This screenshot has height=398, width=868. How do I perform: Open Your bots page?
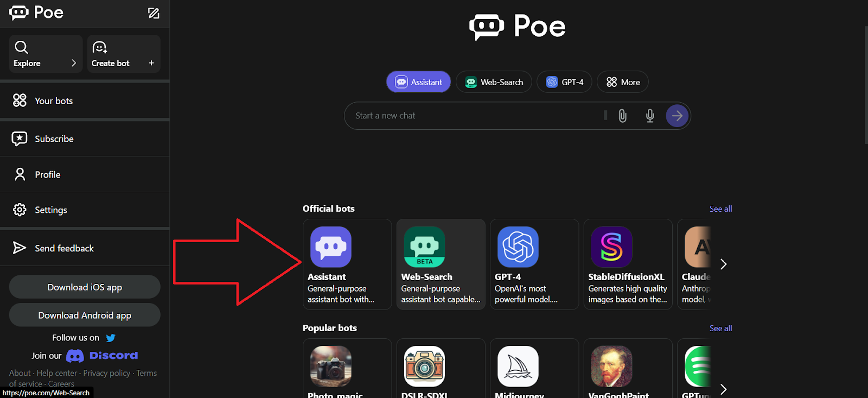(x=85, y=100)
